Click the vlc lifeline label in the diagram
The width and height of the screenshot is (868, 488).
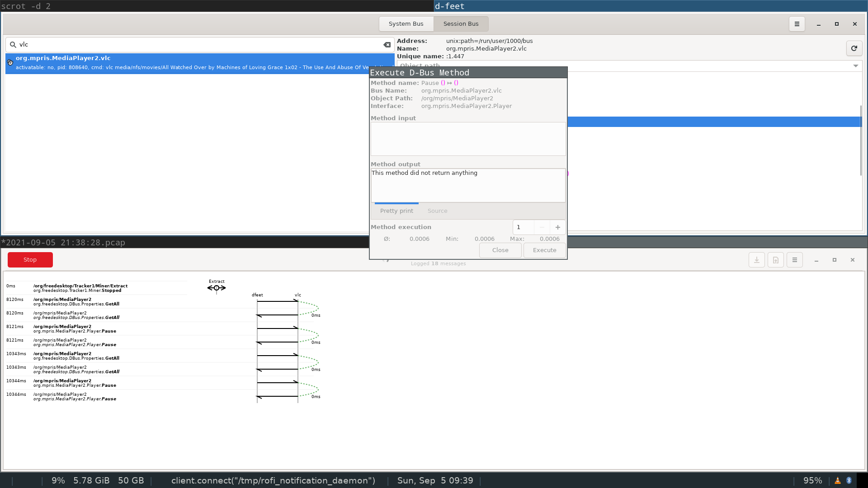298,295
